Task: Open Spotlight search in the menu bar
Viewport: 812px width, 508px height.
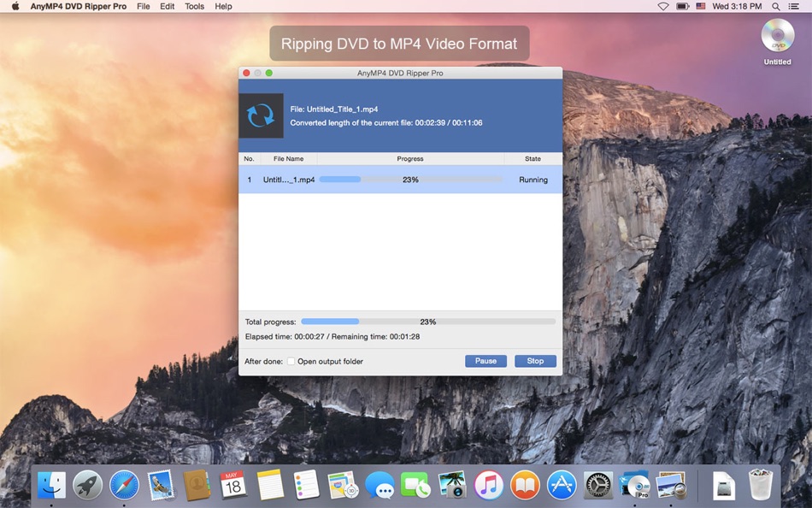Action: [774, 6]
